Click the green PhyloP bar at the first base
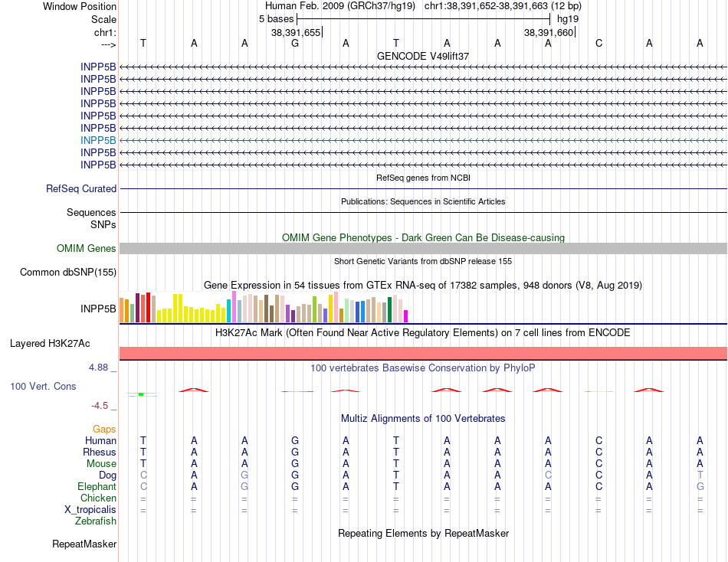 click(141, 394)
